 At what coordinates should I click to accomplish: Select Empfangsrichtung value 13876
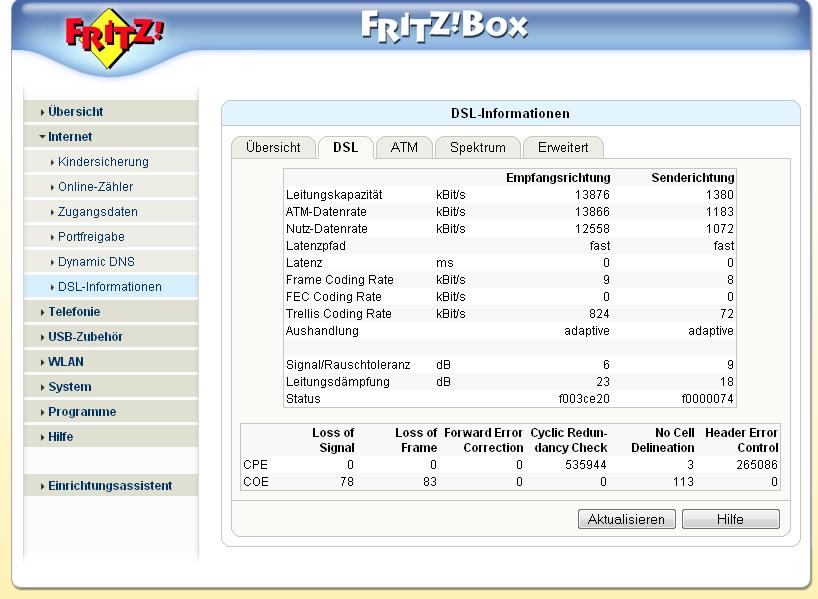tap(592, 195)
